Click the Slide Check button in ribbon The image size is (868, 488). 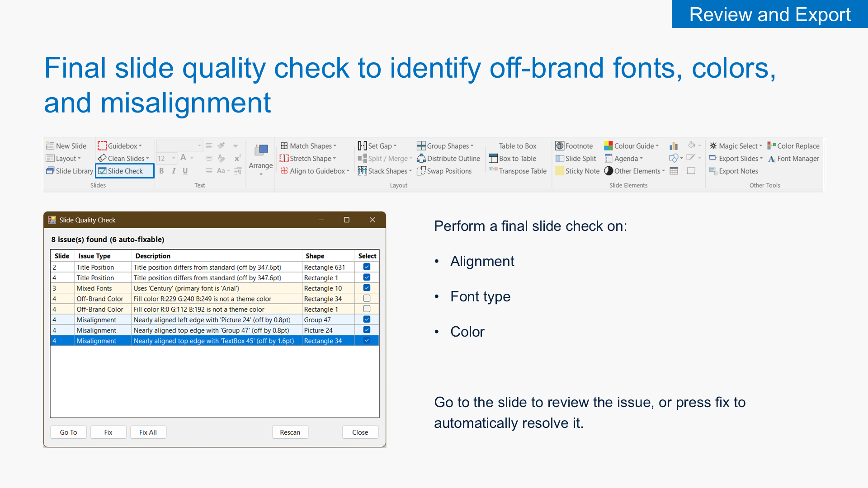click(x=125, y=171)
